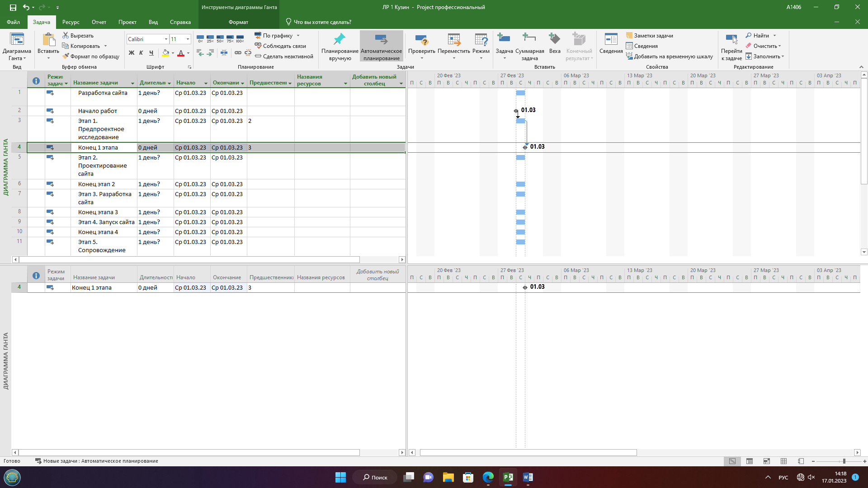This screenshot has width=868, height=488.
Task: Switch to the Resource (Ресурс) tab
Action: pos(71,22)
